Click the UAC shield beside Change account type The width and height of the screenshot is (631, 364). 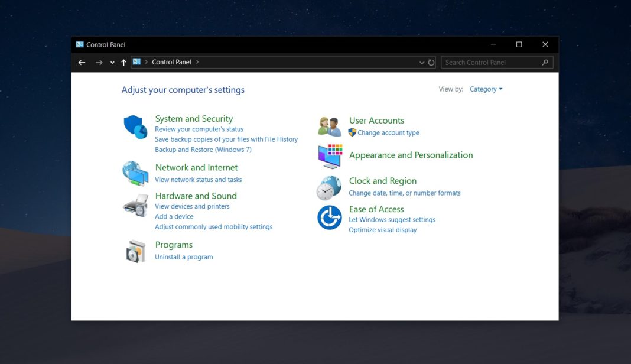pos(352,132)
